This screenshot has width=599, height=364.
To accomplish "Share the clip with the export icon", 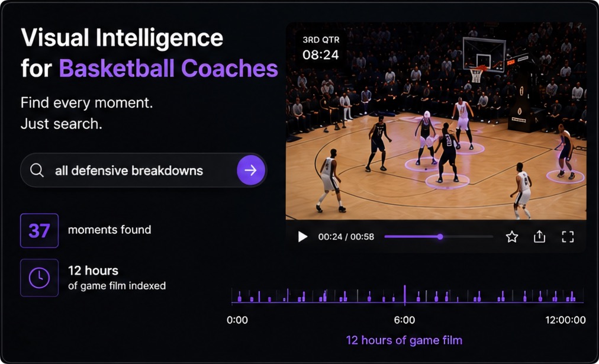I will [539, 236].
